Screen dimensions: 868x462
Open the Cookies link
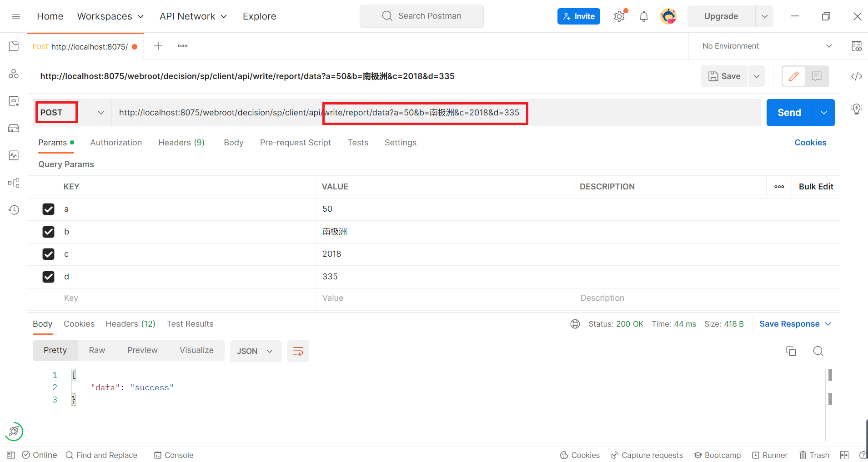tap(810, 143)
